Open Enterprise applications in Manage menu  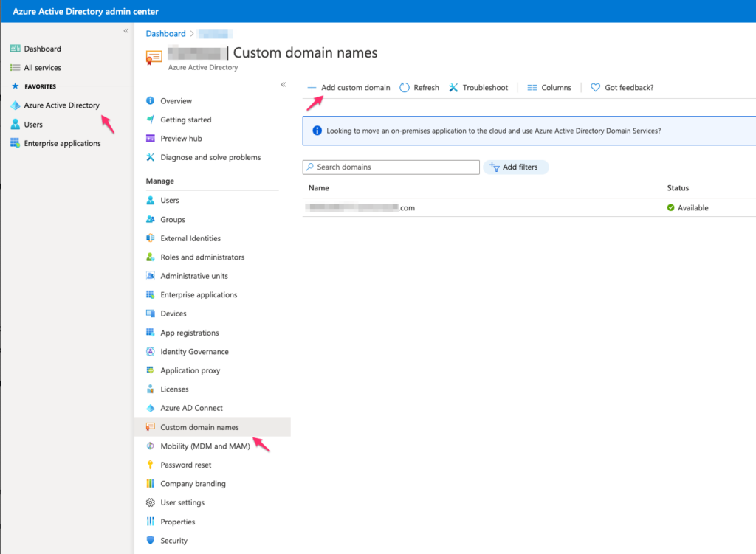199,294
